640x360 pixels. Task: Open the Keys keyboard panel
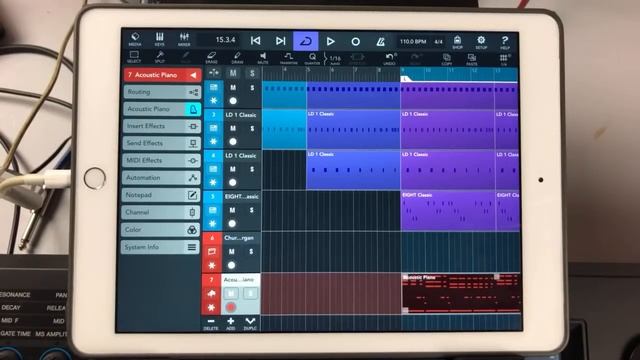(x=160, y=40)
